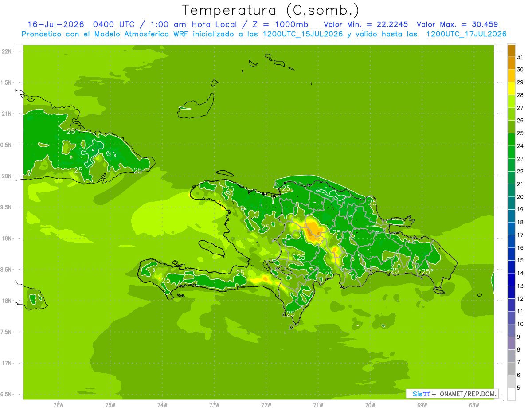532x411 pixels.
Task: Click the legend value '28'
Action: click(x=520, y=95)
